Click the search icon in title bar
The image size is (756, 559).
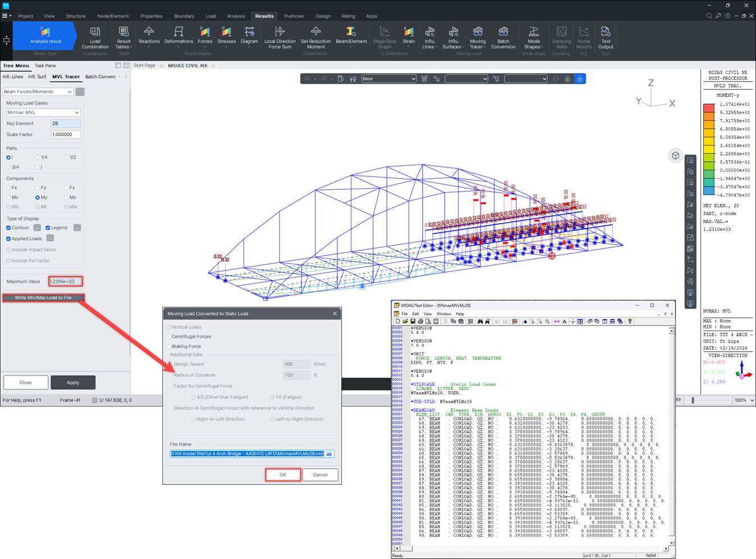tap(709, 16)
